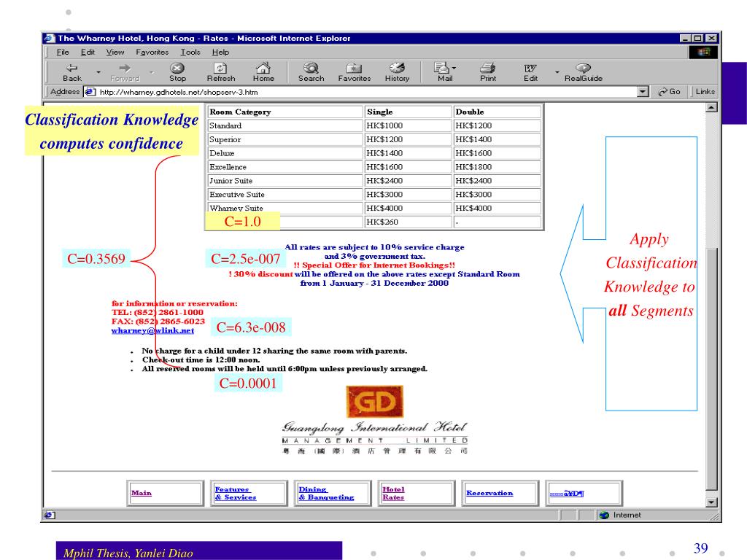Select the Executive Suite category cell
The width and height of the screenshot is (747, 560).
click(285, 195)
